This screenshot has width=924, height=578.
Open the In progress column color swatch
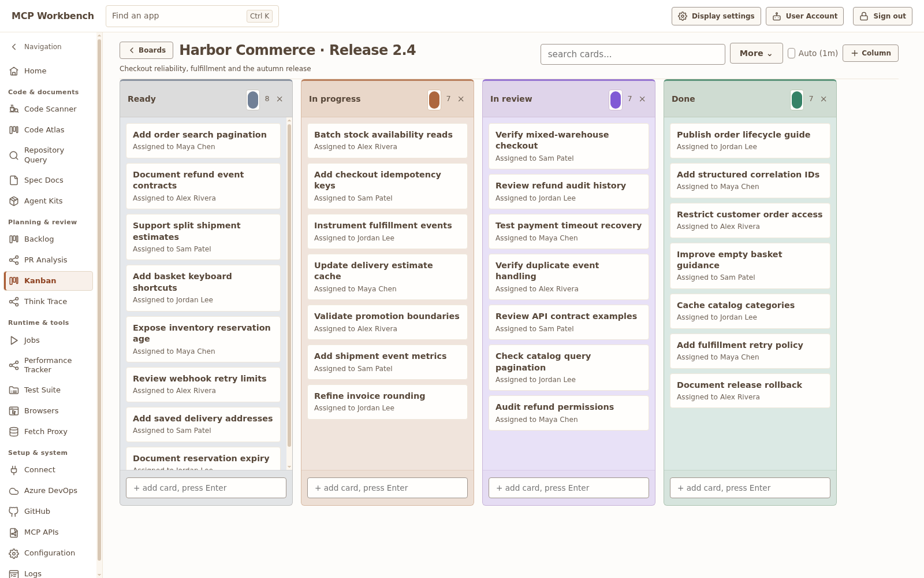click(x=434, y=99)
